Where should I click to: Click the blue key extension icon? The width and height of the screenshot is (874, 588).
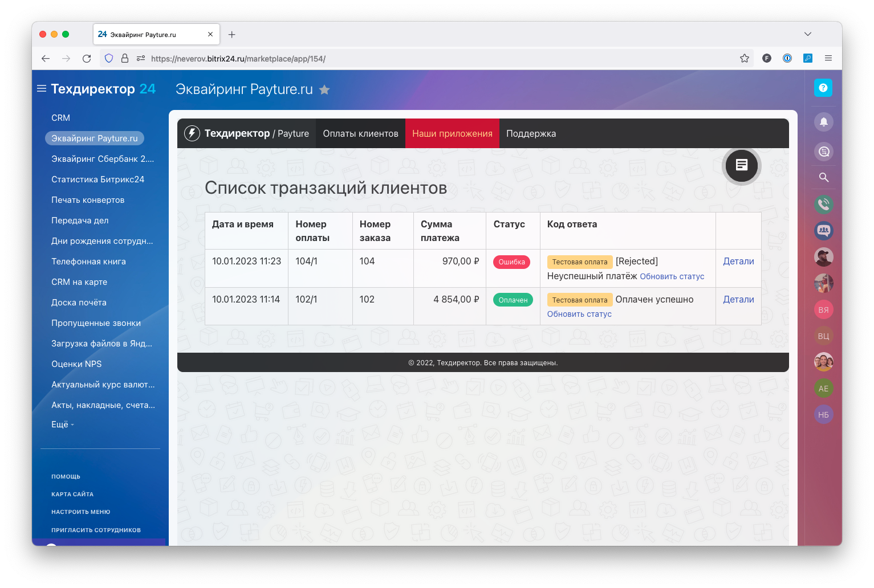(x=808, y=58)
